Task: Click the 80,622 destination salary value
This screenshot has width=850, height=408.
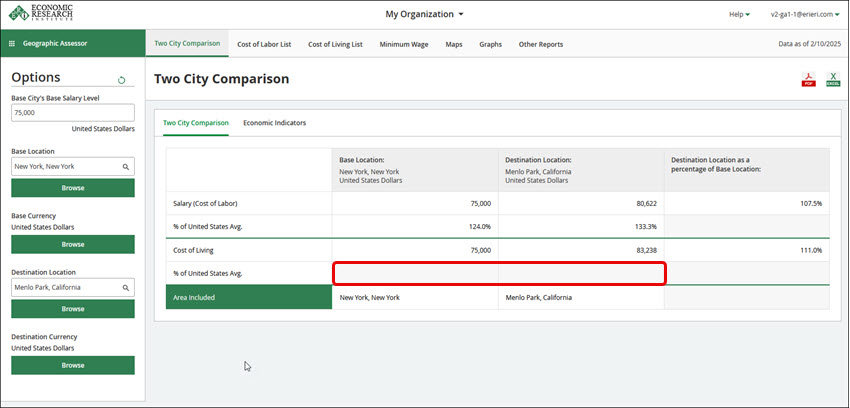Action: 645,204
